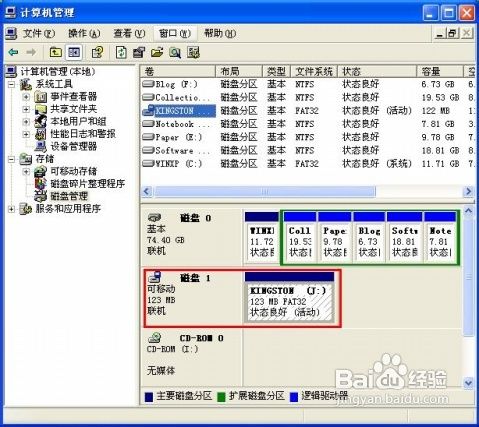Click scroll down arrow in disk graphic pane
The width and height of the screenshot is (479, 427).
click(x=468, y=383)
